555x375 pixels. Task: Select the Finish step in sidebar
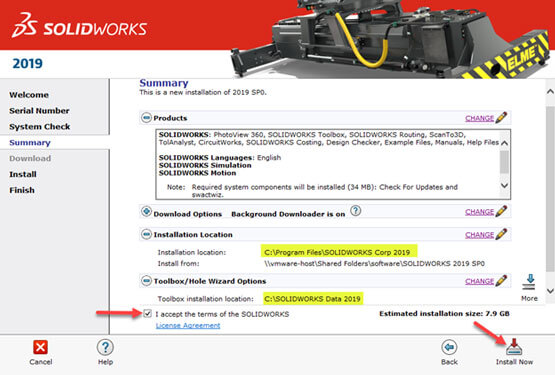pyautogui.click(x=22, y=190)
